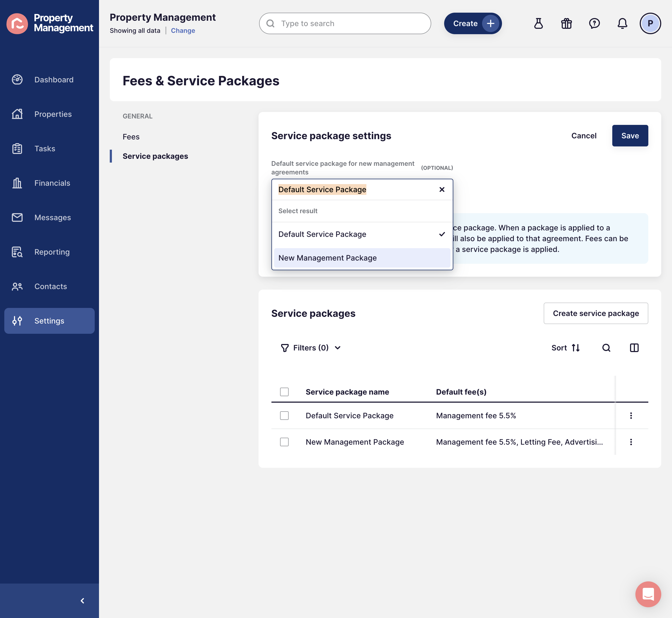Viewport: 672px width, 618px height.
Task: Click the Service package name column header
Action: (347, 392)
